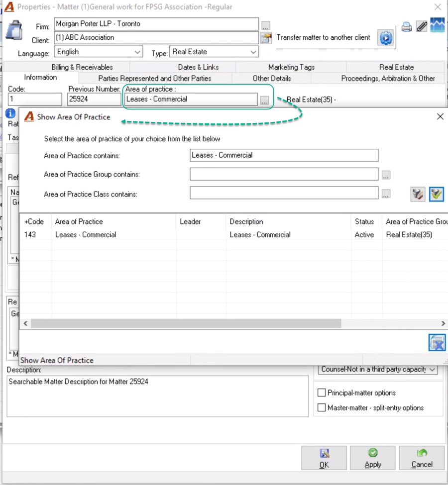Expand the Type dropdown showing Real Estate
This screenshot has width=448, height=485.
(214, 52)
